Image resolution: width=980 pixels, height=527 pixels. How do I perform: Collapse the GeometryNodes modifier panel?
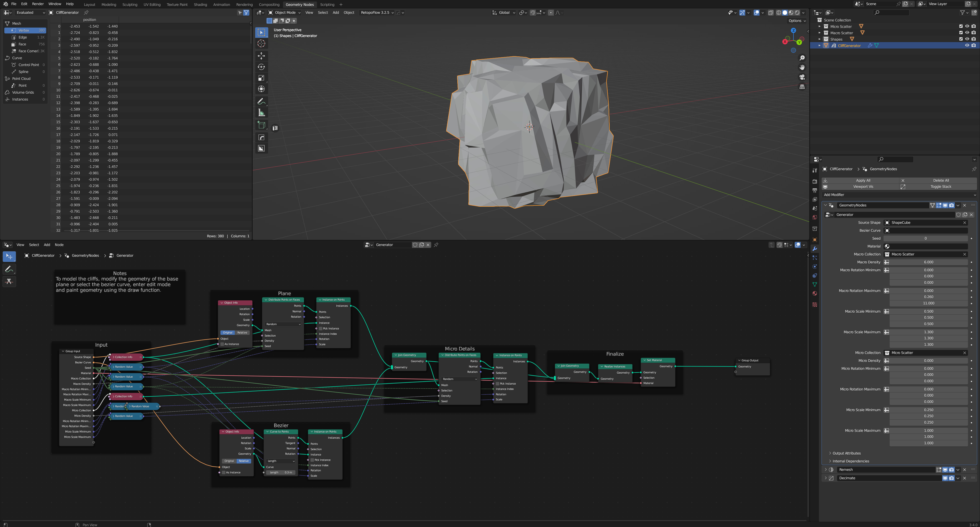(825, 205)
